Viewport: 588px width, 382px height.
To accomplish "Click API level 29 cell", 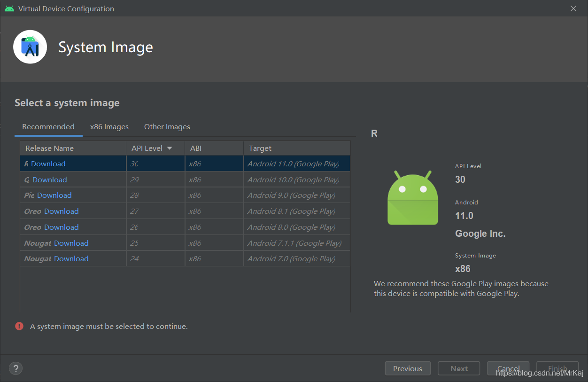I will 155,180.
